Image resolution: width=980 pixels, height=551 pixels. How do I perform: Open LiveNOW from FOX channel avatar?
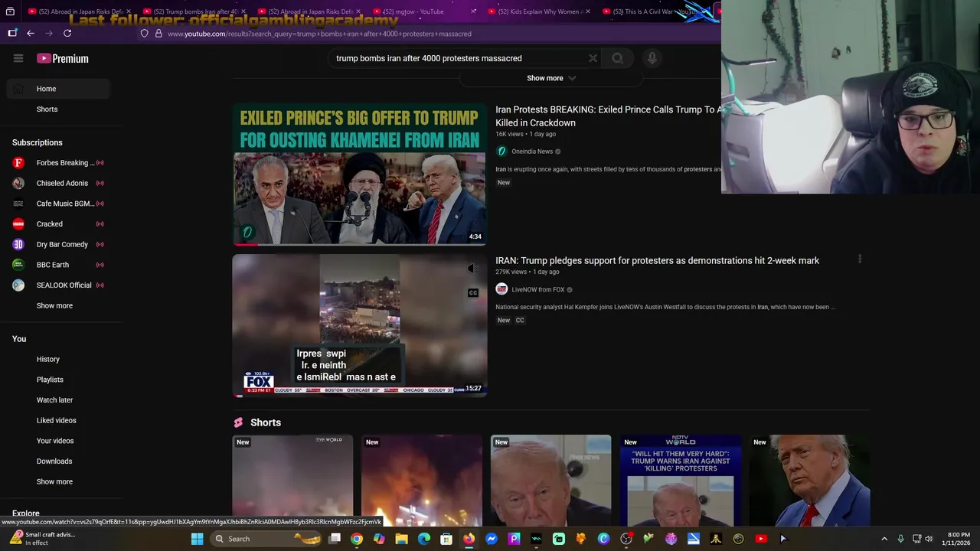(501, 289)
